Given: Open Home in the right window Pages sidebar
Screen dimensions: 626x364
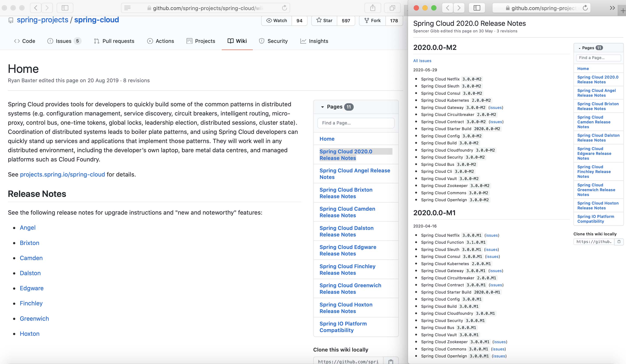Looking at the screenshot, I should (583, 68).
